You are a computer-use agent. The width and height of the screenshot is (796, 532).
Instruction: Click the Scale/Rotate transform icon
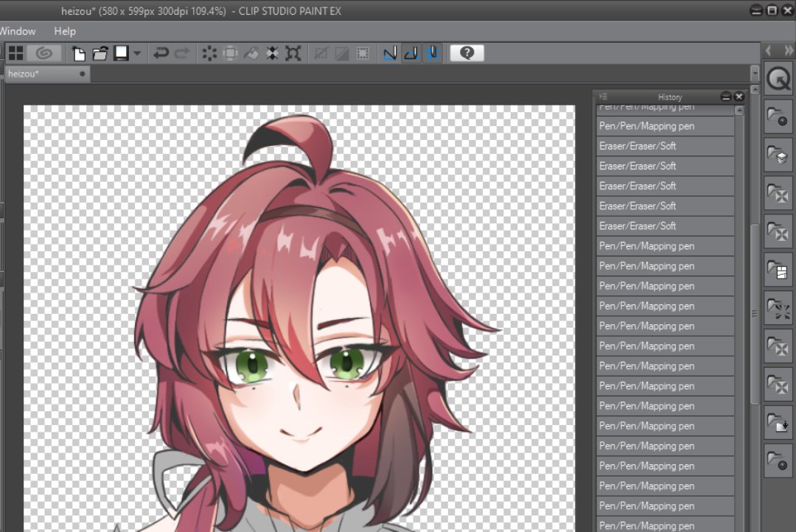pos(293,53)
